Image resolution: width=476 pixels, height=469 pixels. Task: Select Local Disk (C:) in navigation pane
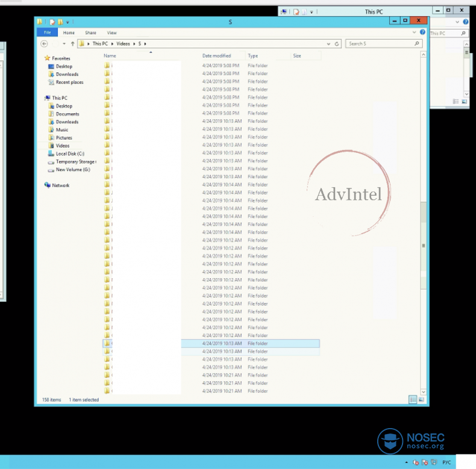pyautogui.click(x=70, y=154)
